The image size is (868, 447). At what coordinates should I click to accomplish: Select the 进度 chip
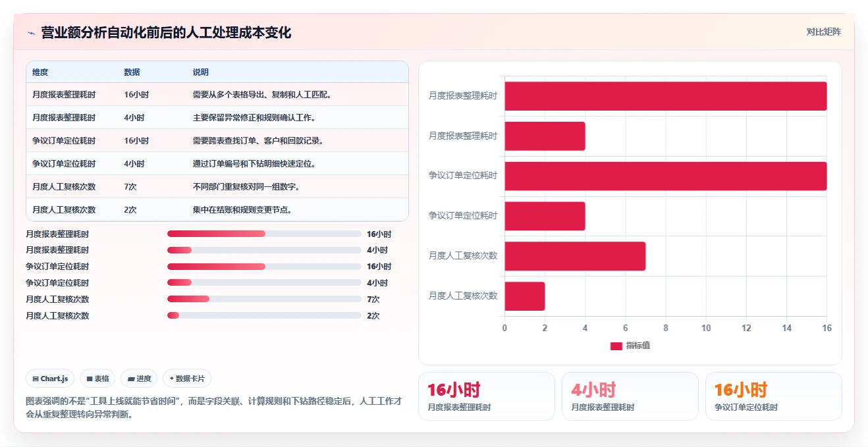pyautogui.click(x=139, y=379)
